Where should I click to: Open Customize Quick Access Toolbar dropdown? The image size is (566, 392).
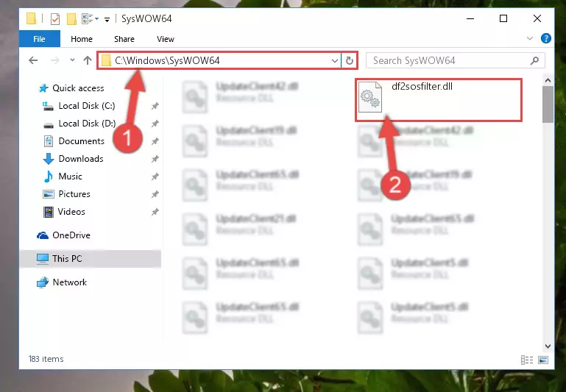(x=107, y=19)
